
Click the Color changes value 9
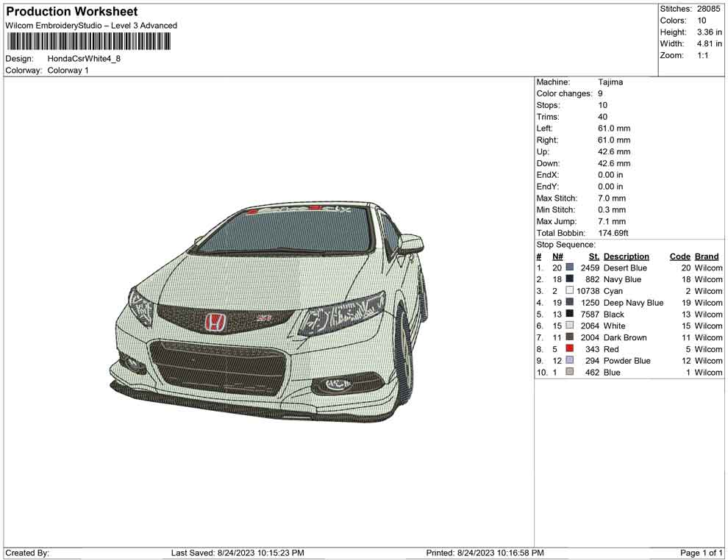click(x=600, y=93)
